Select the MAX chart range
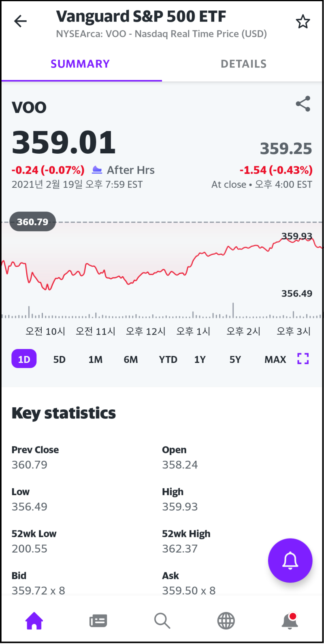This screenshot has width=324, height=644. pyautogui.click(x=275, y=359)
